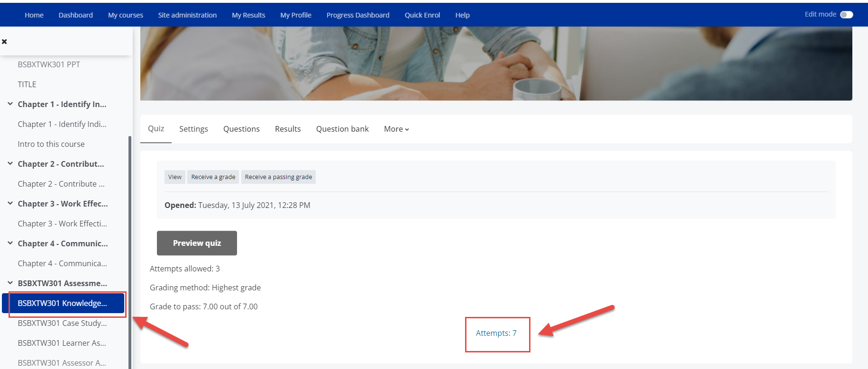Open the More dropdown menu
The image size is (868, 369).
(x=396, y=129)
